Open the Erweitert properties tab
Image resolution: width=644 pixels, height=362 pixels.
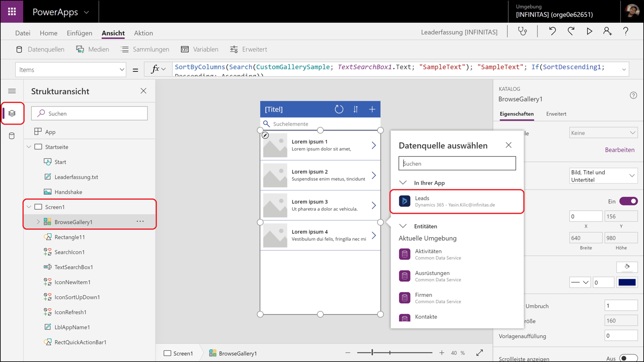click(556, 114)
